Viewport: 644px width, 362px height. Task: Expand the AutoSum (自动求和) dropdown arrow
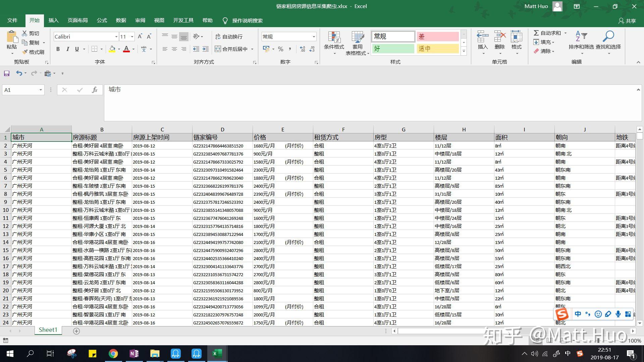click(565, 33)
